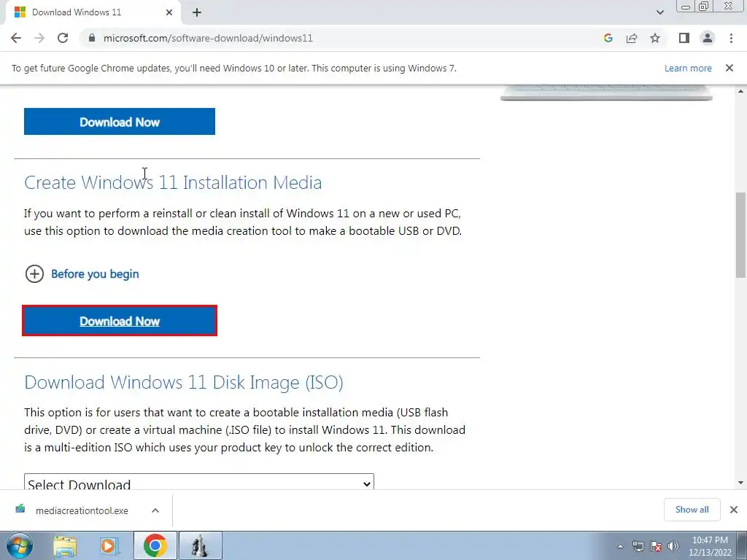Open Windows Explorer from the taskbar
The height and width of the screenshot is (560, 747).
(65, 546)
